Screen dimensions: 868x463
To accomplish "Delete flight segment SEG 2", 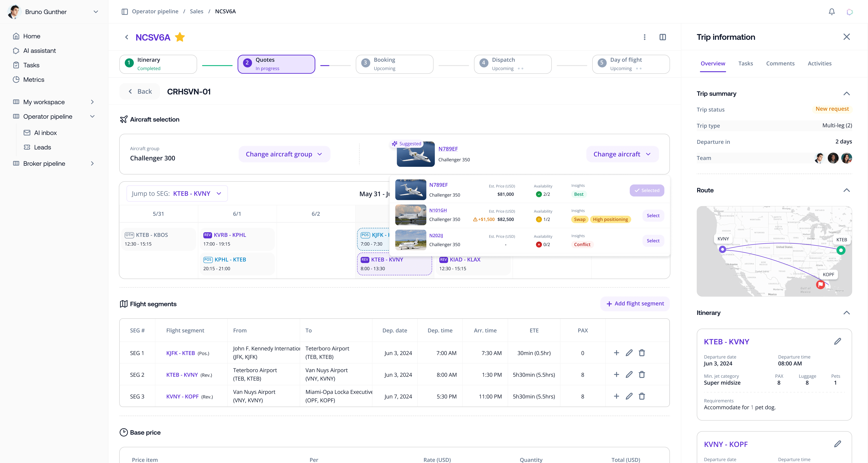I will tap(642, 374).
